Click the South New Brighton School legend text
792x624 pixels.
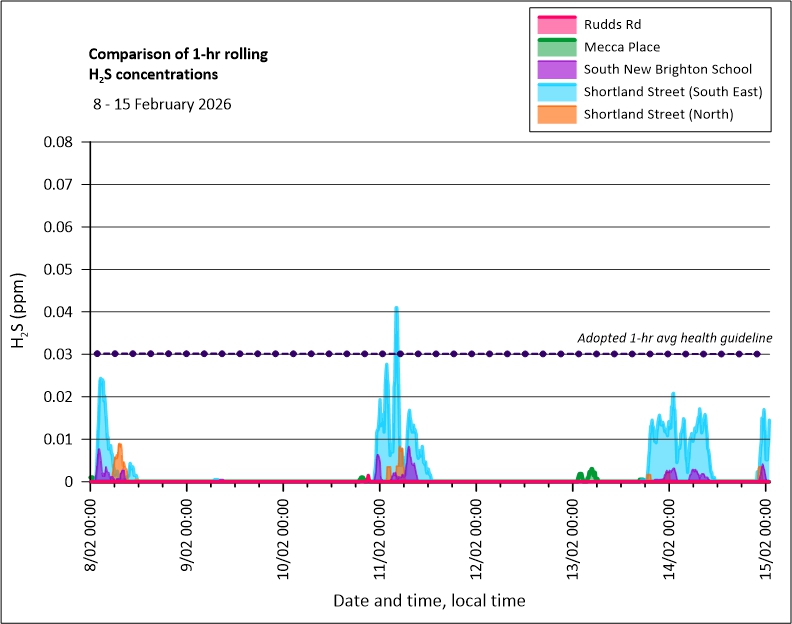coord(668,69)
